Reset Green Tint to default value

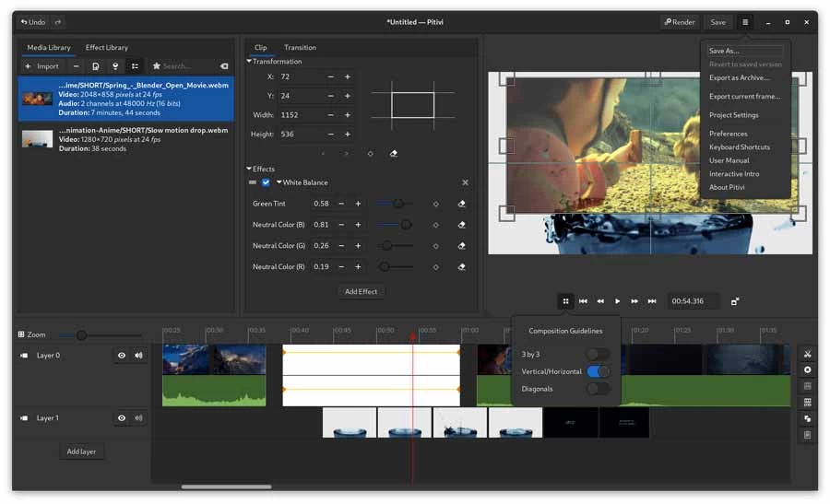tap(461, 204)
